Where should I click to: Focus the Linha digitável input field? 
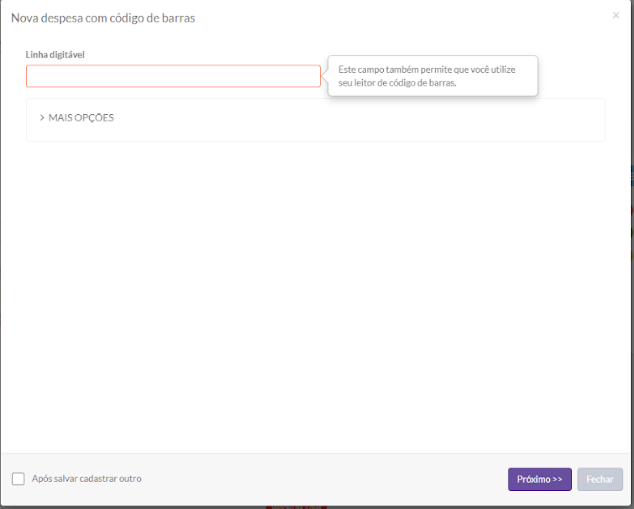pos(173,76)
